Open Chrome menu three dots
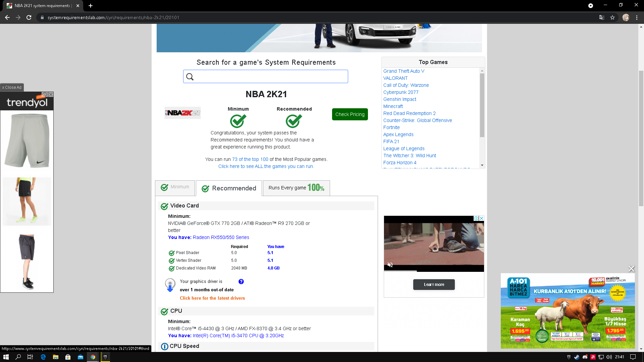Viewport: 644px width, 362px height. 637,17
